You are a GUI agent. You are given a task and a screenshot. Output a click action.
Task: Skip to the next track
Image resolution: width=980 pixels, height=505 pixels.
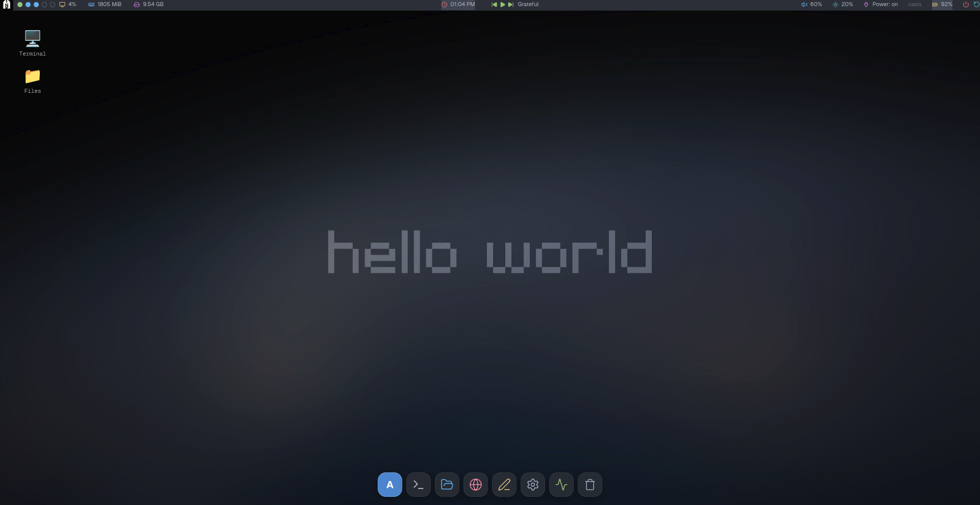point(511,5)
